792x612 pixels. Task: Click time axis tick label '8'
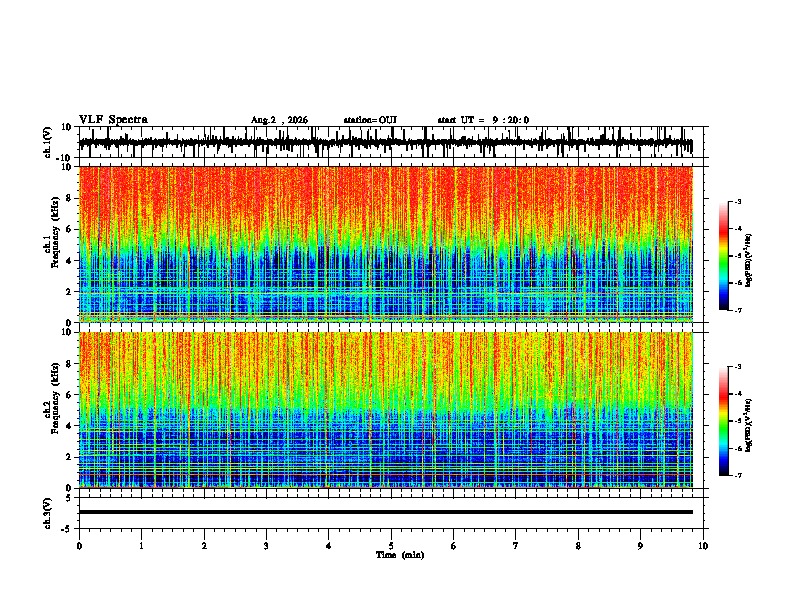[578, 546]
